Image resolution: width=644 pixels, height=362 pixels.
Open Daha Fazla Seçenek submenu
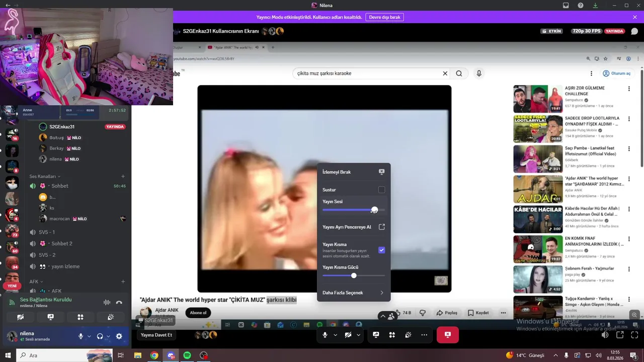point(354,293)
